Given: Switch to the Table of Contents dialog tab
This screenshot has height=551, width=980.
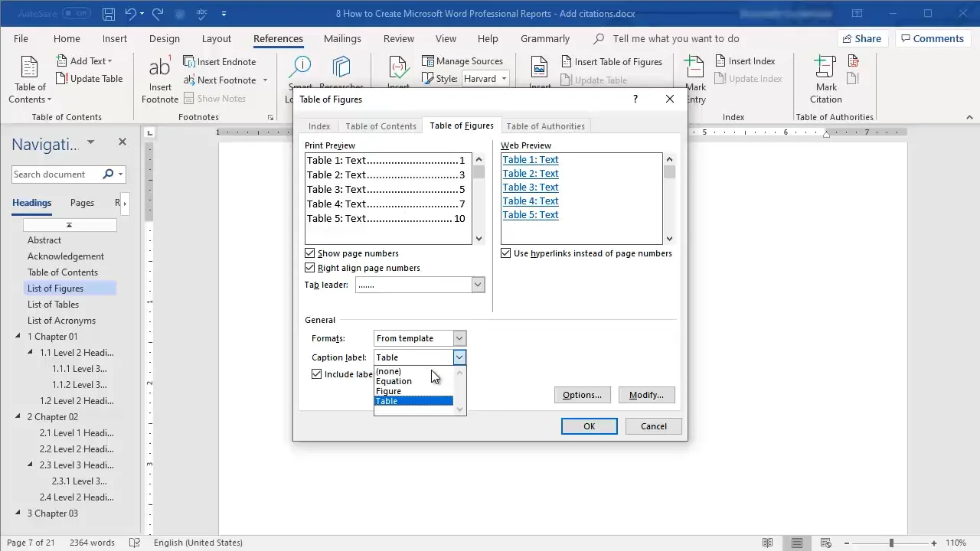Looking at the screenshot, I should click(x=381, y=126).
